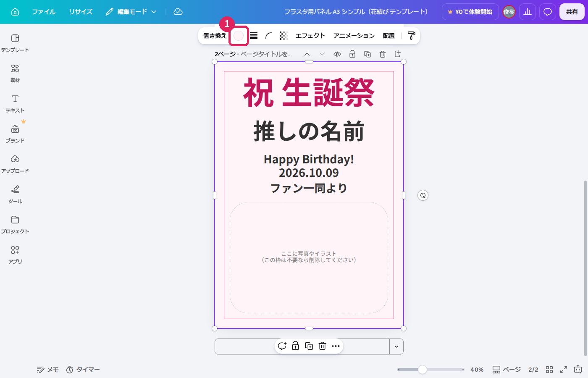Viewport: 588px width, 378px height.
Task: Open the 俊樹 user avatar
Action: click(509, 12)
